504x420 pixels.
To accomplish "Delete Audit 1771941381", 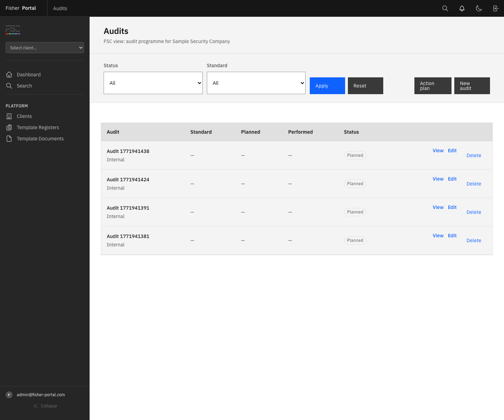I will (474, 240).
